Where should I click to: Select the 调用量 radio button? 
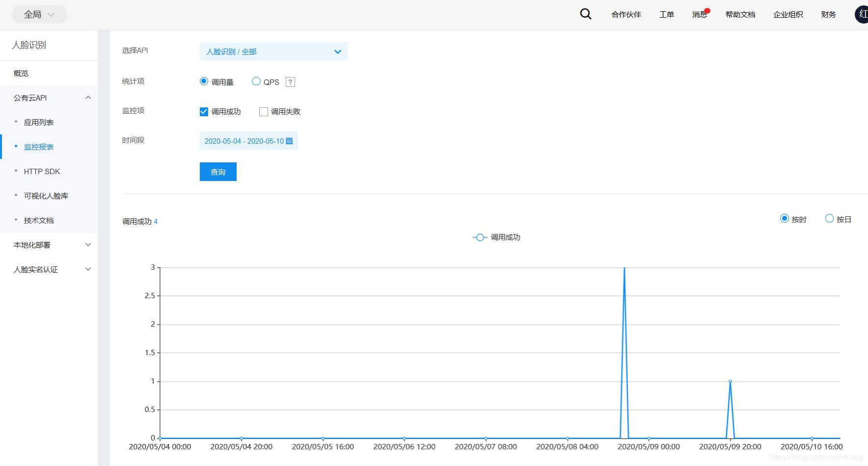(x=204, y=81)
